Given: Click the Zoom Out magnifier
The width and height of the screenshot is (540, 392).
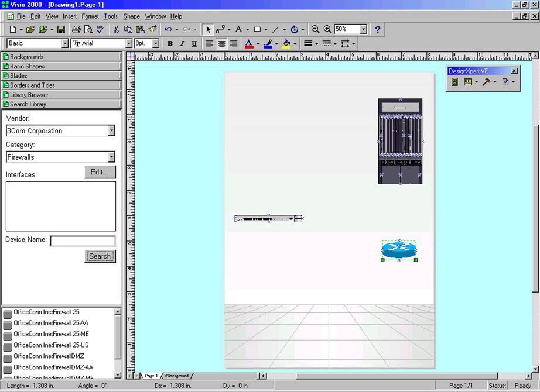Looking at the screenshot, I should point(316,29).
